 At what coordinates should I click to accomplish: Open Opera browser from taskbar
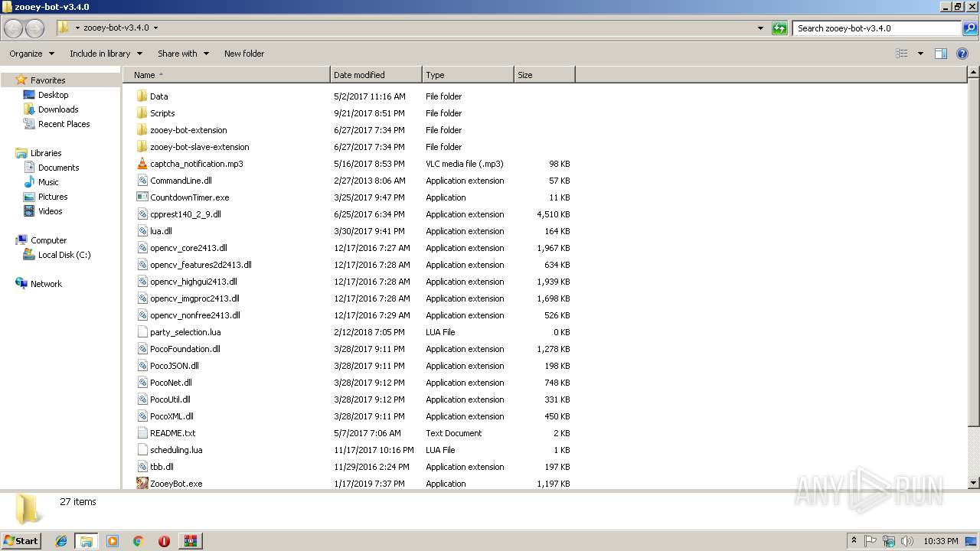(x=164, y=541)
